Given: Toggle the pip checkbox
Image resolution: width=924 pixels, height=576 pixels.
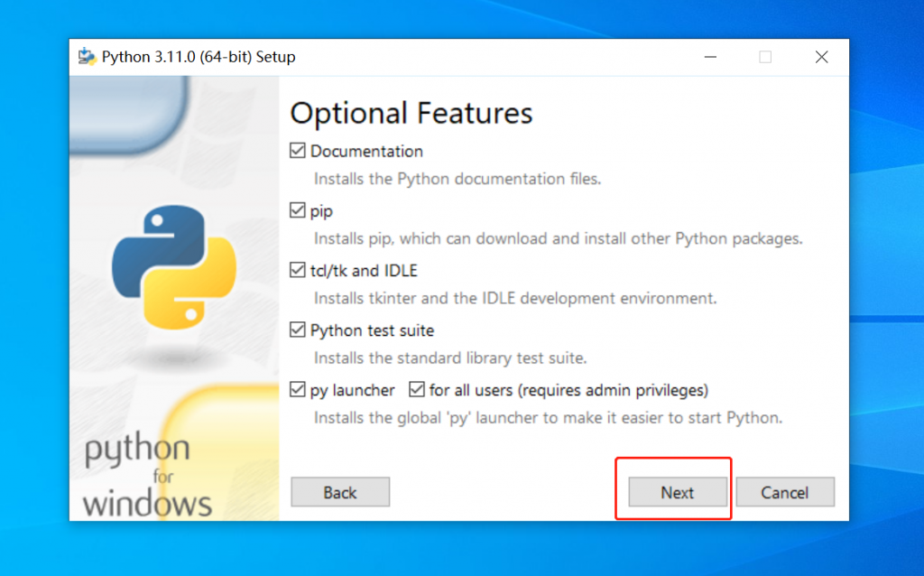Looking at the screenshot, I should (298, 210).
